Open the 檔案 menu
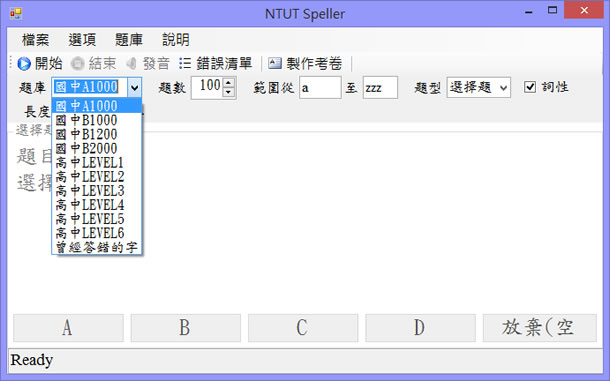 coord(35,40)
